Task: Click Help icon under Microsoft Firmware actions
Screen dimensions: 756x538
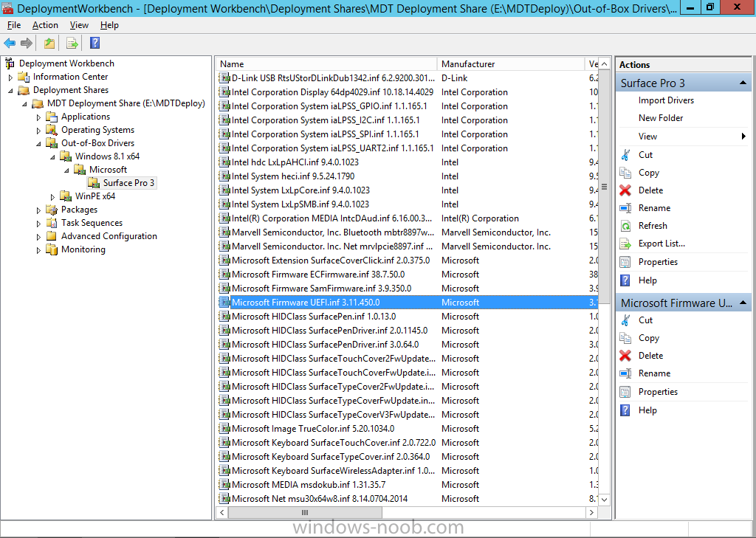Action: 625,410
